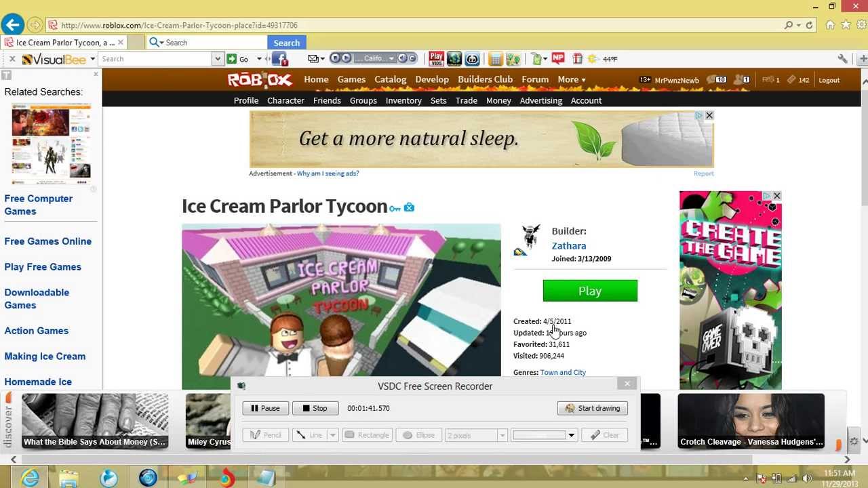Open the Home menu in Roblox nav
The image size is (868, 488).
316,80
